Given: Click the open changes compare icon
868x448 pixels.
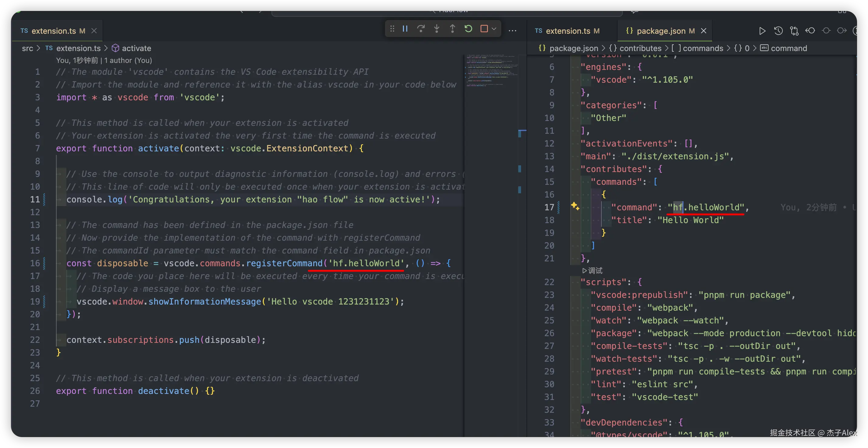Looking at the screenshot, I should [794, 31].
